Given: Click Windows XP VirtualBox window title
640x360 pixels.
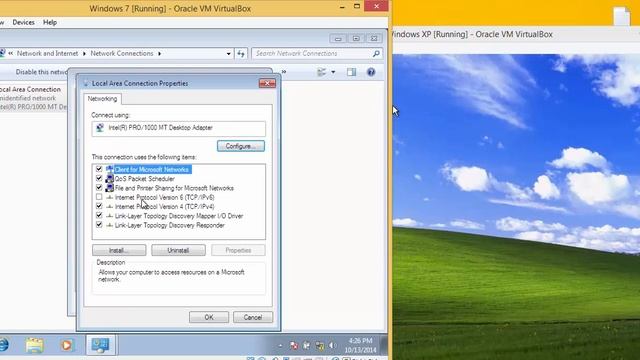Looking at the screenshot, I should 471,34.
